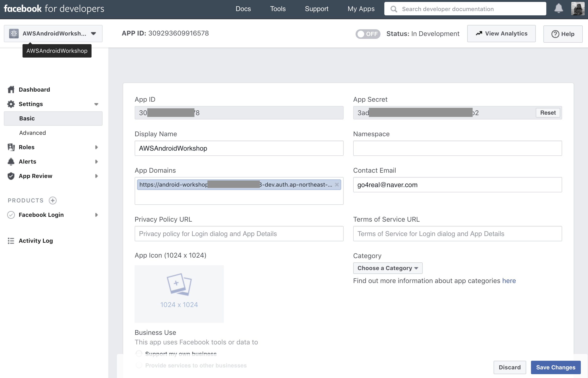This screenshot has width=588, height=378.
Task: Click the Roles badge icon
Action: (11, 147)
